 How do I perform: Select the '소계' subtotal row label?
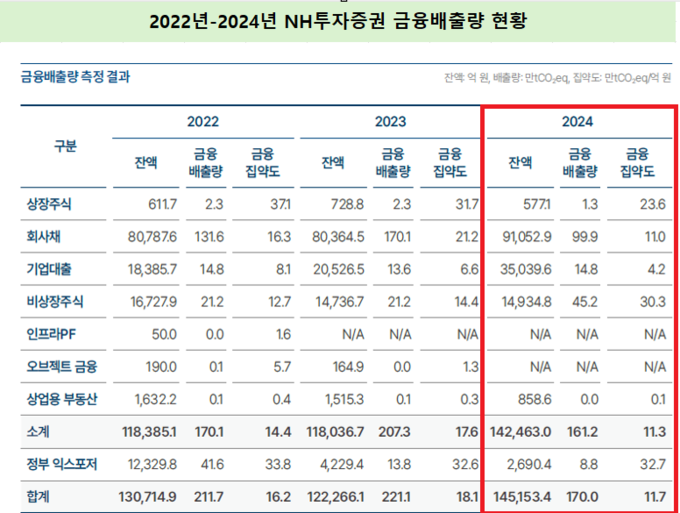pyautogui.click(x=38, y=432)
